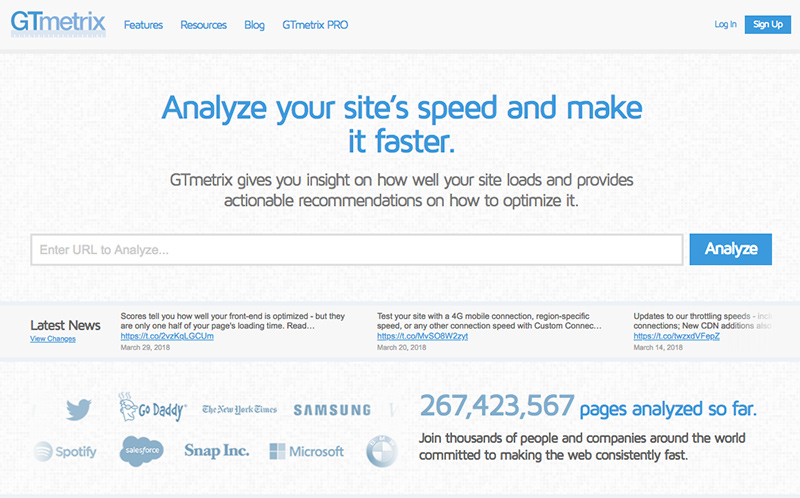Open the March 29 news link
Screen dimensions: 800x498
(x=167, y=336)
